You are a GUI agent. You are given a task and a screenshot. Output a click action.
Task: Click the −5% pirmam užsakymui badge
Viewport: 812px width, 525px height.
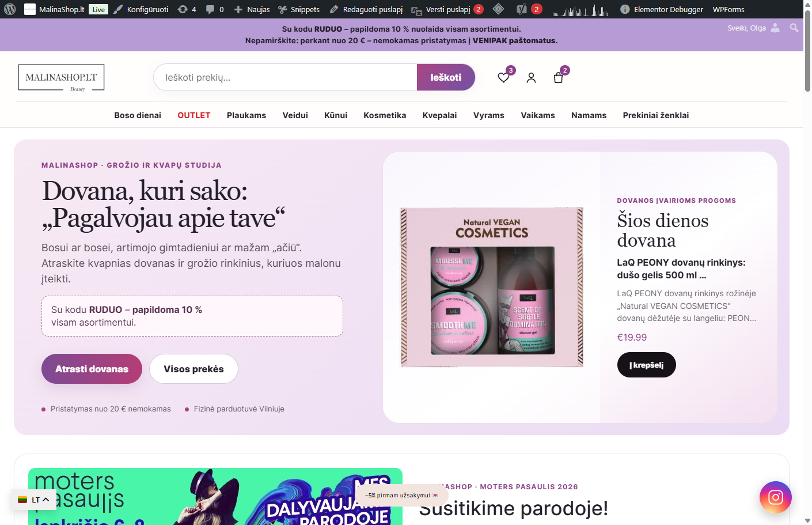401,495
